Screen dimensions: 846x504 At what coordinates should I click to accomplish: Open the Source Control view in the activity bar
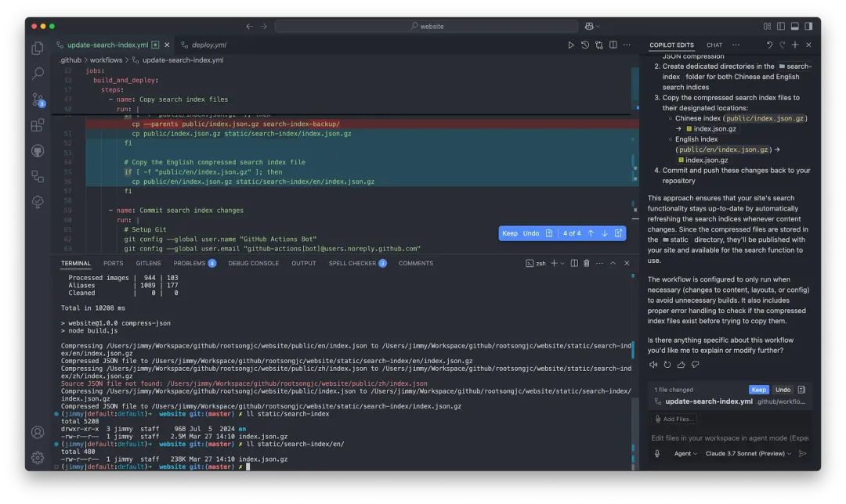coord(38,99)
